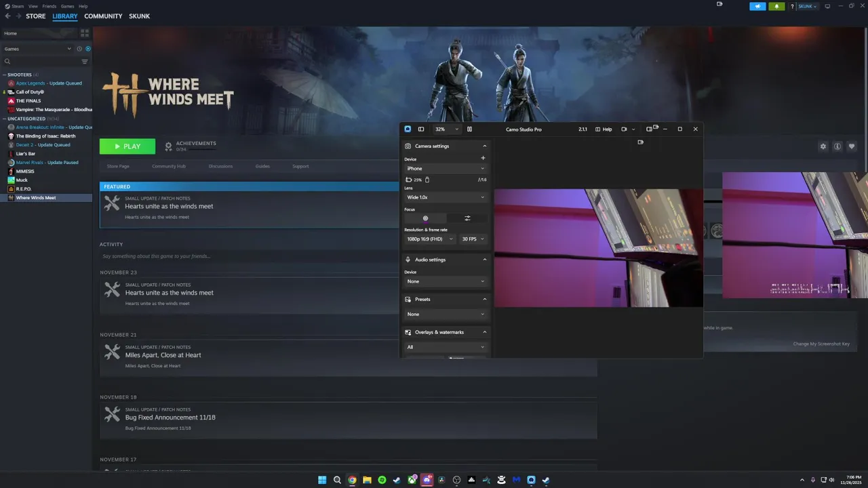This screenshot has height=488, width=868.
Task: Open File Explorer from the taskbar
Action: pos(367,480)
